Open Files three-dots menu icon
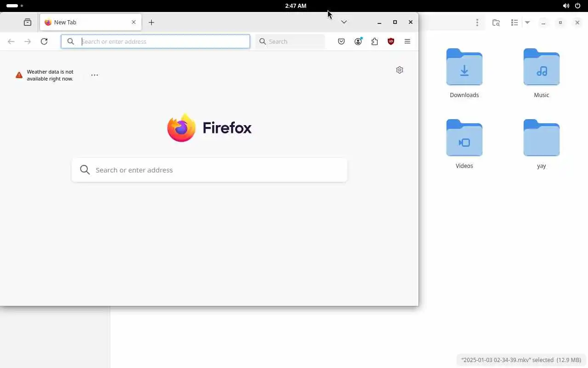Screen dimensions: 588x368 (477, 23)
